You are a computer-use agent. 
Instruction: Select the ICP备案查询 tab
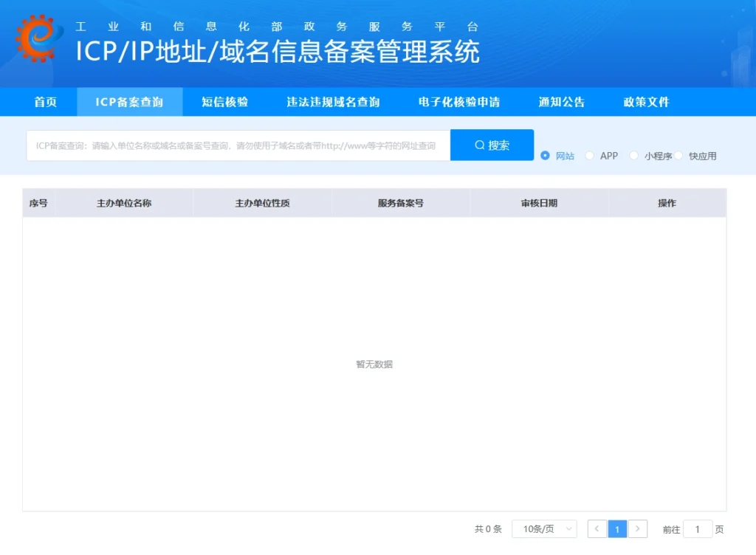pos(130,103)
